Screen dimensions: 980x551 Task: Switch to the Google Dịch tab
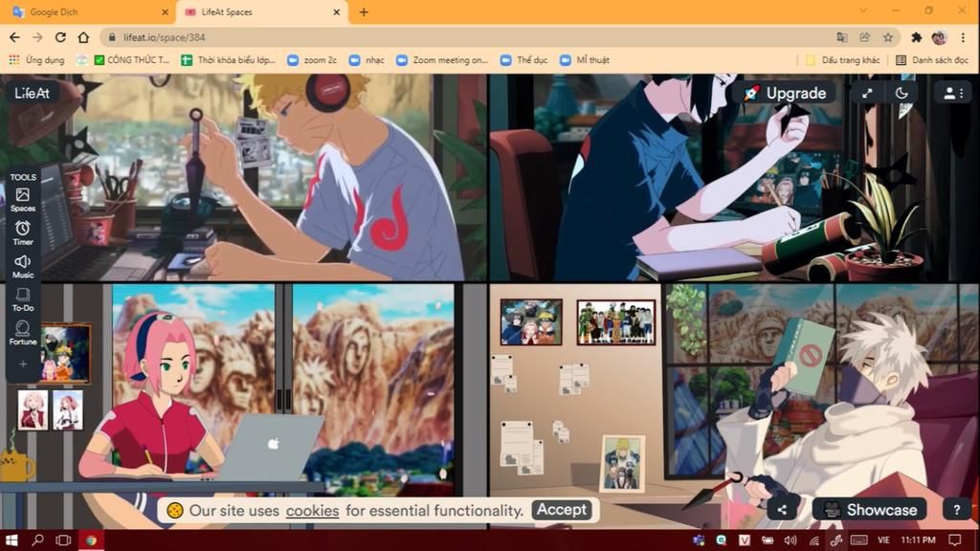tap(87, 11)
